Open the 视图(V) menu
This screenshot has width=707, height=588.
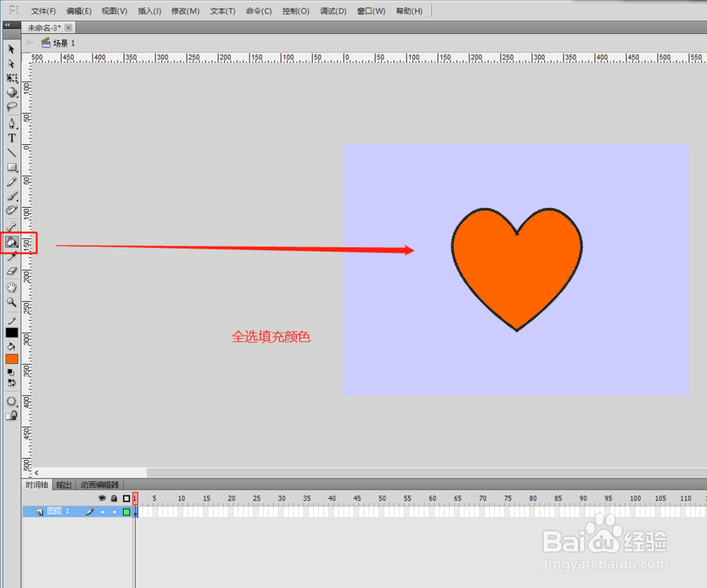tap(114, 11)
